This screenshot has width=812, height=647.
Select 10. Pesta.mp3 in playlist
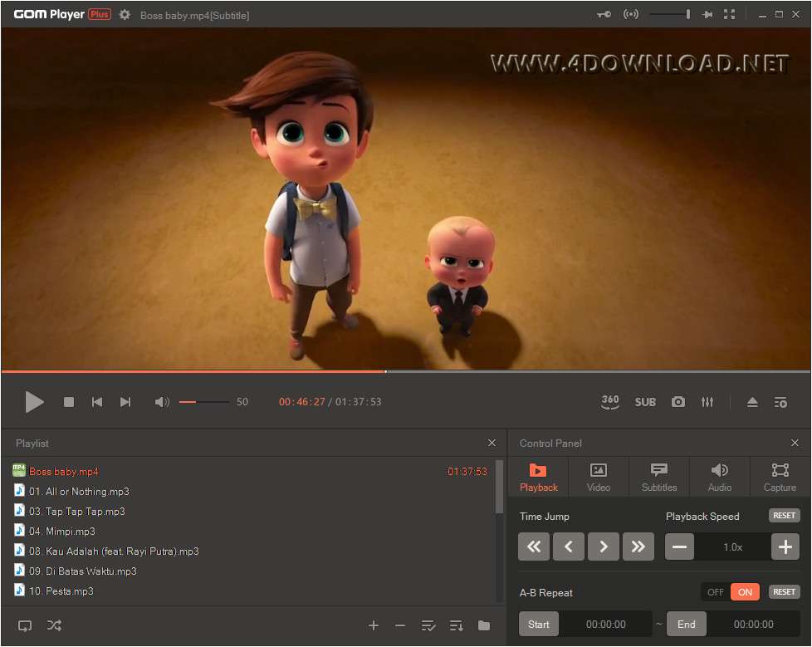[250, 591]
